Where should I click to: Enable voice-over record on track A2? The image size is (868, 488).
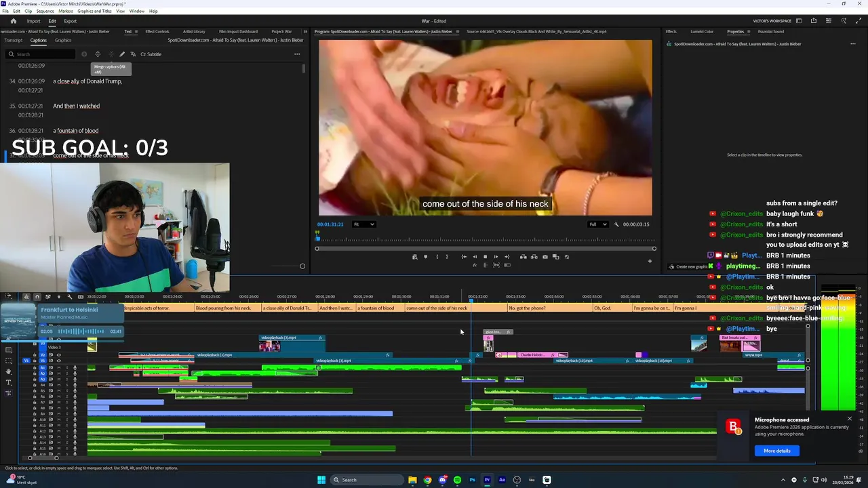point(75,373)
